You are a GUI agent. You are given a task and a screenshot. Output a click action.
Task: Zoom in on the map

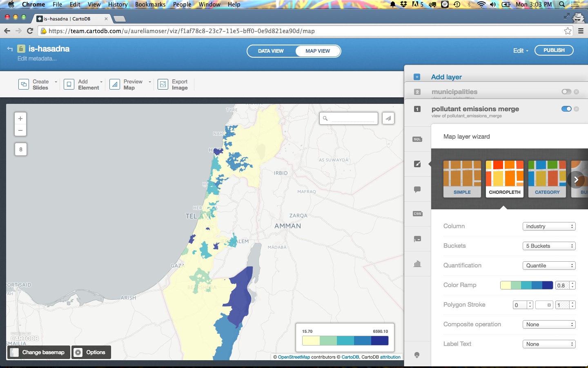(x=20, y=119)
